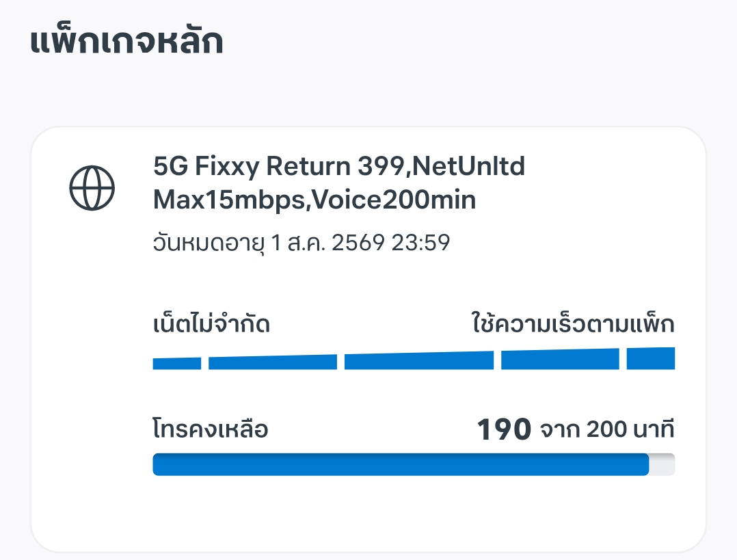Click the first shortest segment of speed bar

tap(176, 364)
